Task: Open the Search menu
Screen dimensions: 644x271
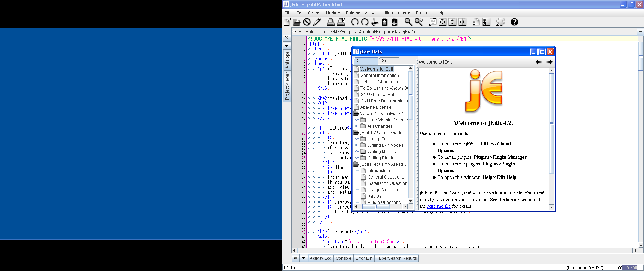Action: (315, 13)
